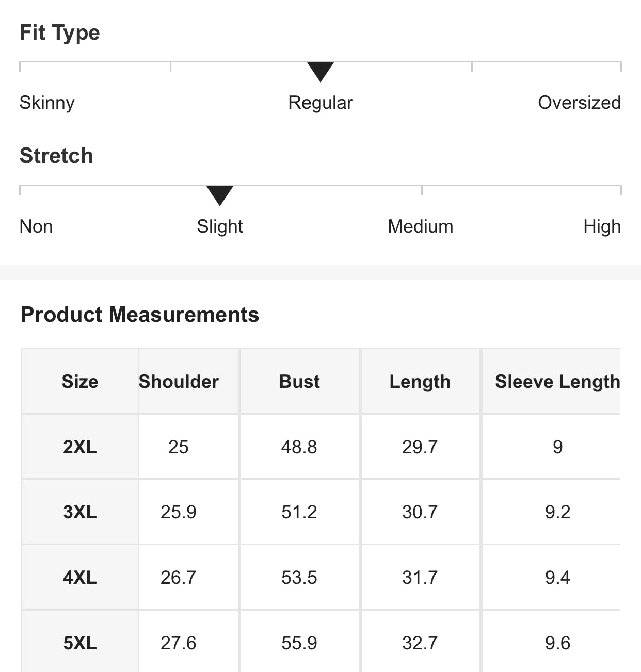Select the Skinny fit label
Screen dimensions: 641x672
click(x=47, y=103)
